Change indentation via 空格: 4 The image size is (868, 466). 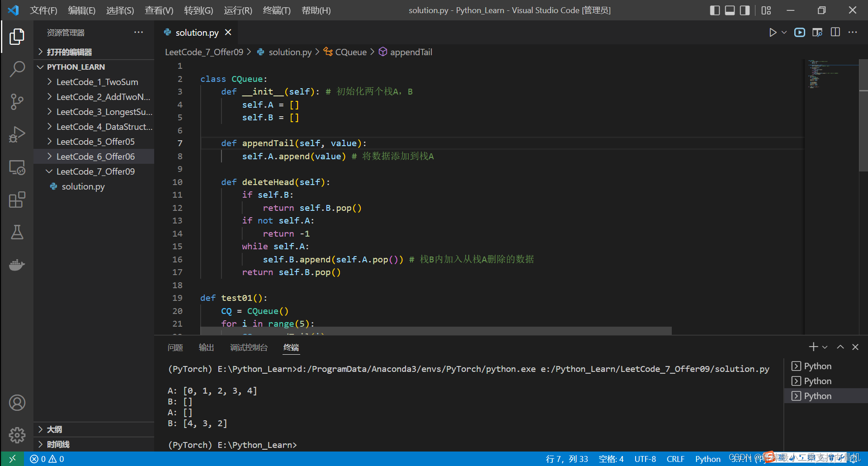pos(611,459)
